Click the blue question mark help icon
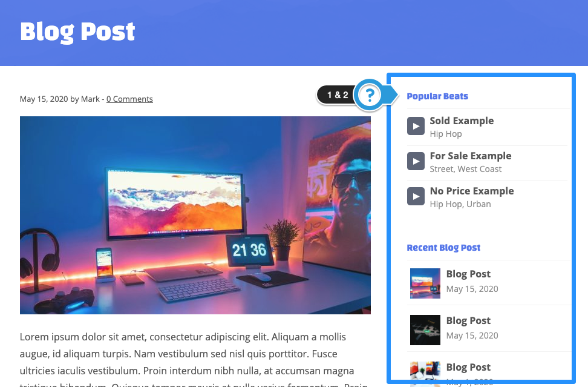This screenshot has width=588, height=387. pyautogui.click(x=370, y=95)
